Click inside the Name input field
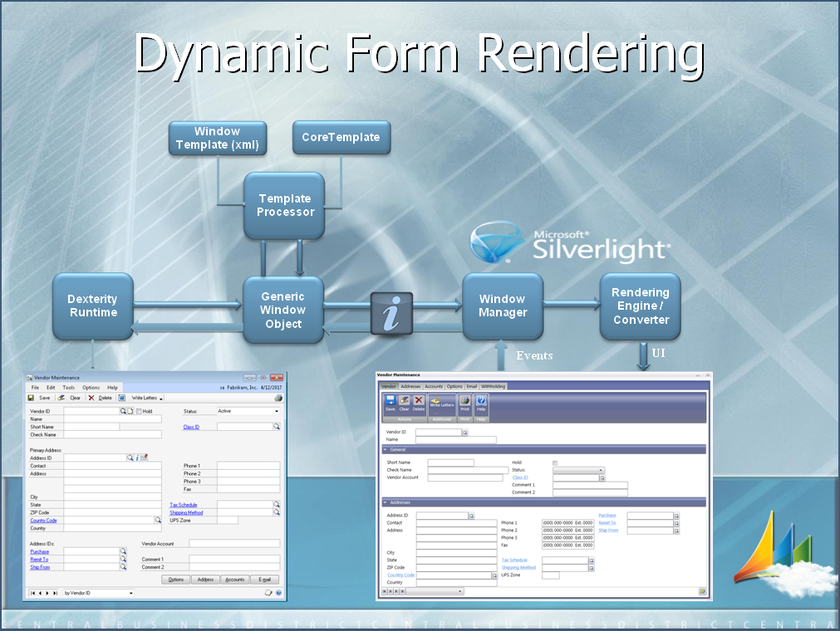Screen dimensions: 840x631 (113, 418)
